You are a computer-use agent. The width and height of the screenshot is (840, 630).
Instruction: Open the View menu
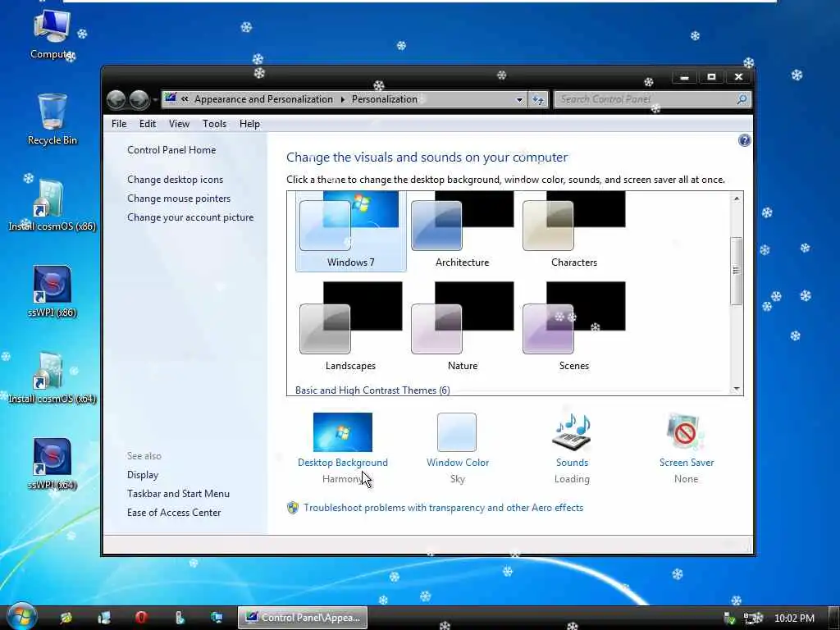[x=179, y=124]
